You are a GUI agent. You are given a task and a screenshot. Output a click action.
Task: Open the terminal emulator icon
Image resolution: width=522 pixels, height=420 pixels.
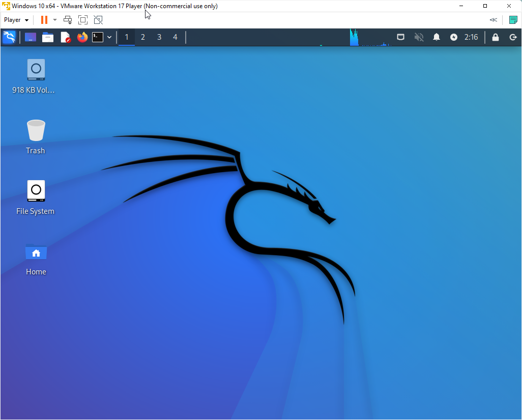click(98, 37)
